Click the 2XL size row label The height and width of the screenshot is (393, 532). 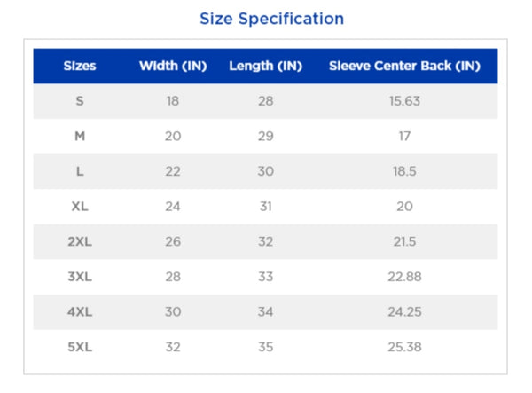[x=80, y=241]
